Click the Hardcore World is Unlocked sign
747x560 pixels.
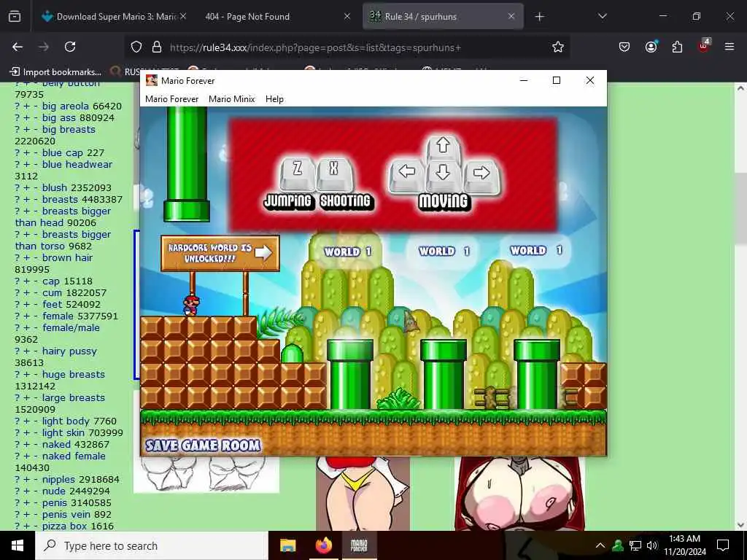pos(220,253)
